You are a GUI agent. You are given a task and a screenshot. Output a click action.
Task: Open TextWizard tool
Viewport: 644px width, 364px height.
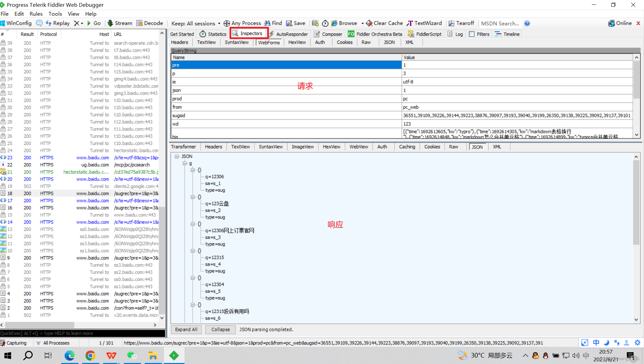click(425, 23)
